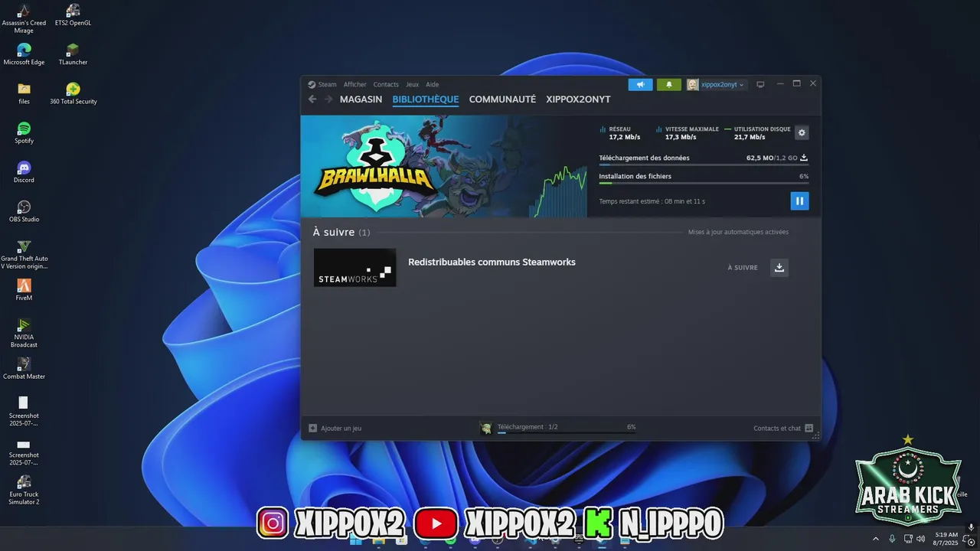The height and width of the screenshot is (551, 980).
Task: Switch to Big Picture mode icon
Action: (760, 84)
